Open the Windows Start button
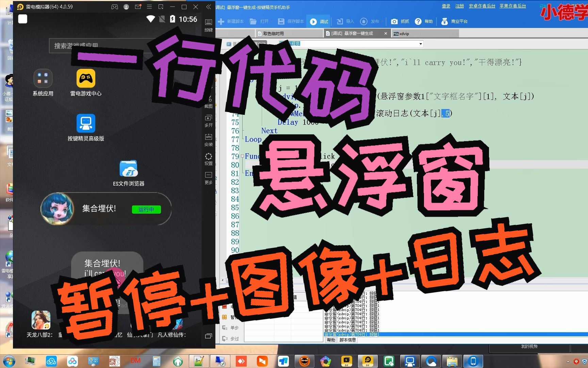588x368 pixels. click(x=9, y=361)
